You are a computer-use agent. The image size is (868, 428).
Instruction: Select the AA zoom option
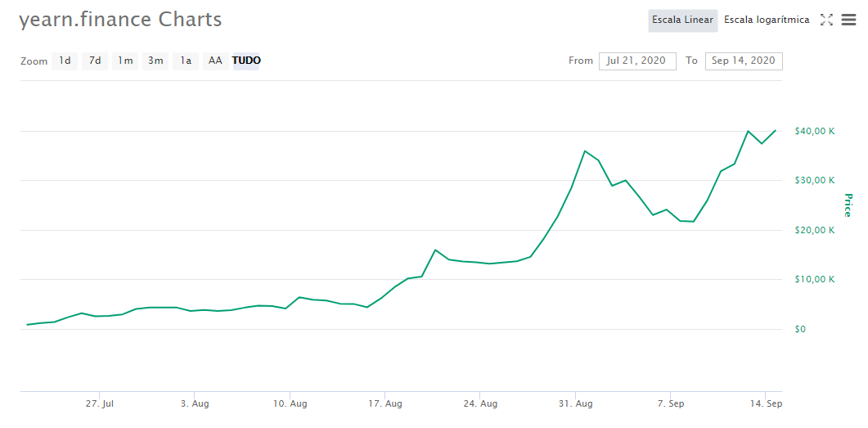pyautogui.click(x=215, y=61)
